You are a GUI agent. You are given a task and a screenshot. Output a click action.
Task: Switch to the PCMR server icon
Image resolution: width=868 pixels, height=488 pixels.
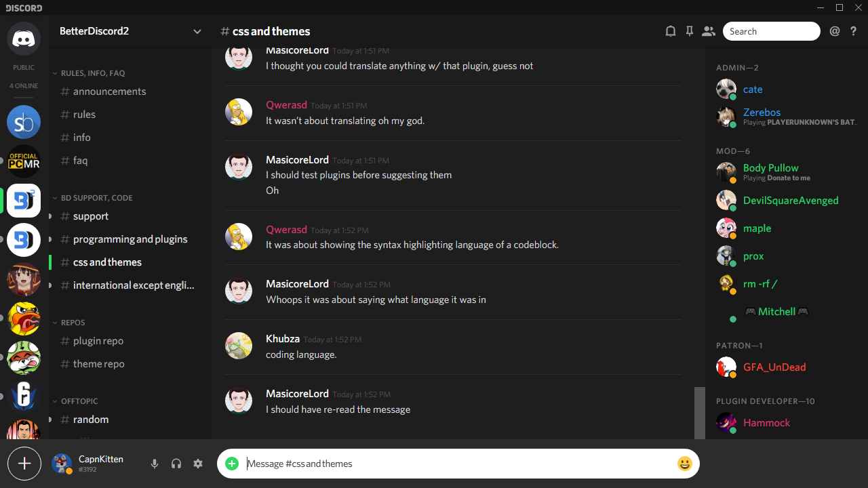tap(24, 161)
